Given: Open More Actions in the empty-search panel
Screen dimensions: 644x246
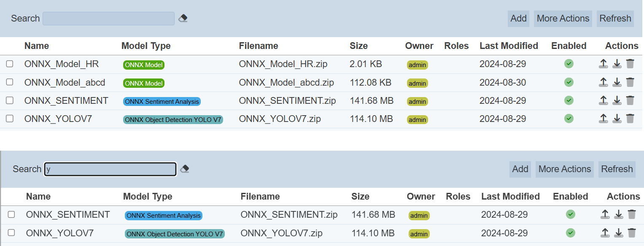Looking at the screenshot, I should tap(563, 19).
